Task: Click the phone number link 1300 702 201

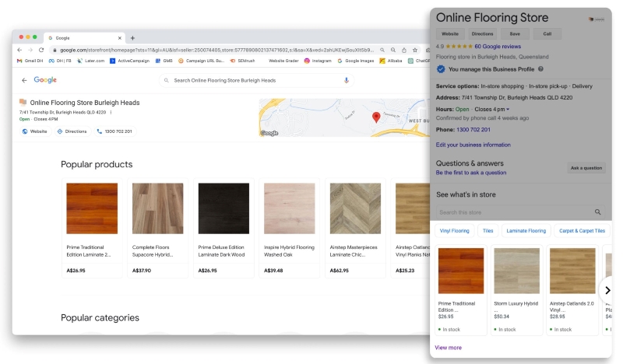Action: [x=473, y=130]
